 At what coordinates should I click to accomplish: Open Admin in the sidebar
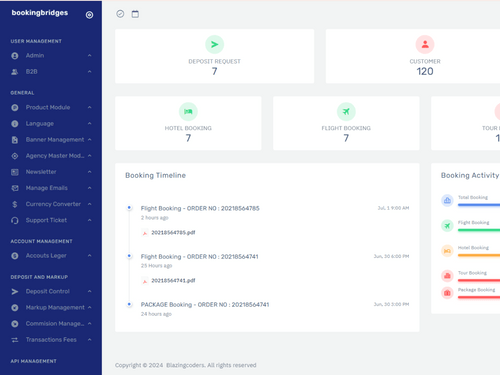[x=51, y=56]
